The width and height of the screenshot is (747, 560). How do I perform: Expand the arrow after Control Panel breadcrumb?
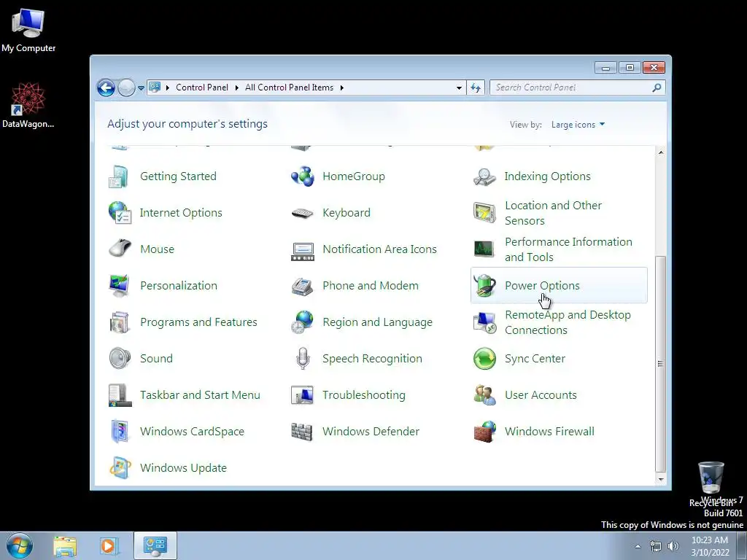coord(237,87)
